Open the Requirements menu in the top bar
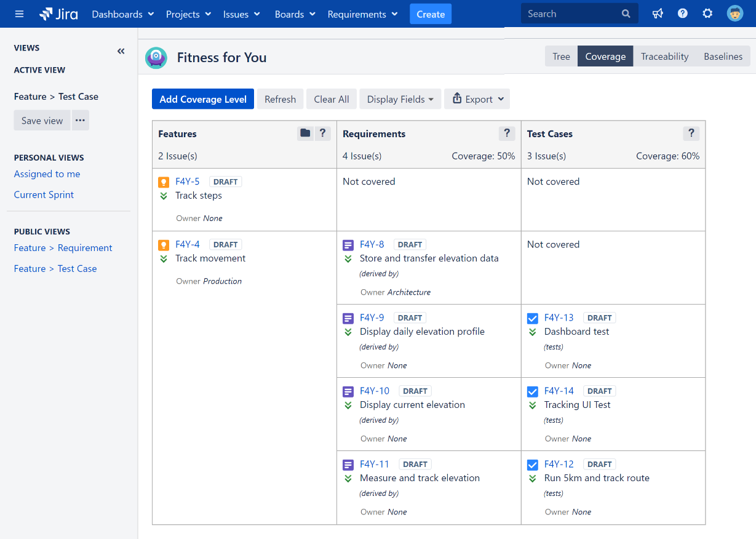 (362, 14)
